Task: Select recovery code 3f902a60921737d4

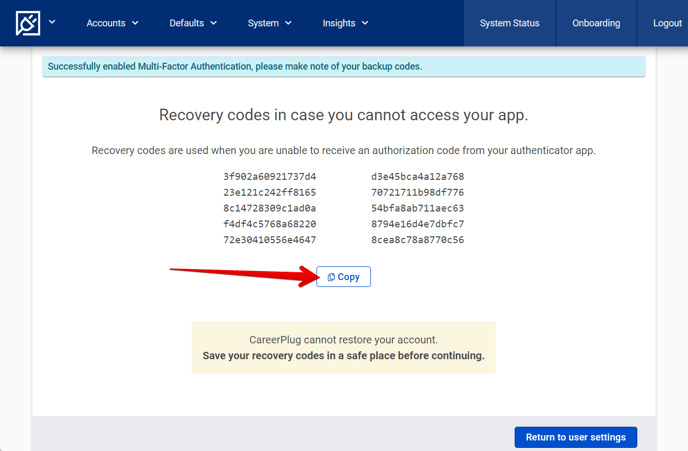Action: 270,177
